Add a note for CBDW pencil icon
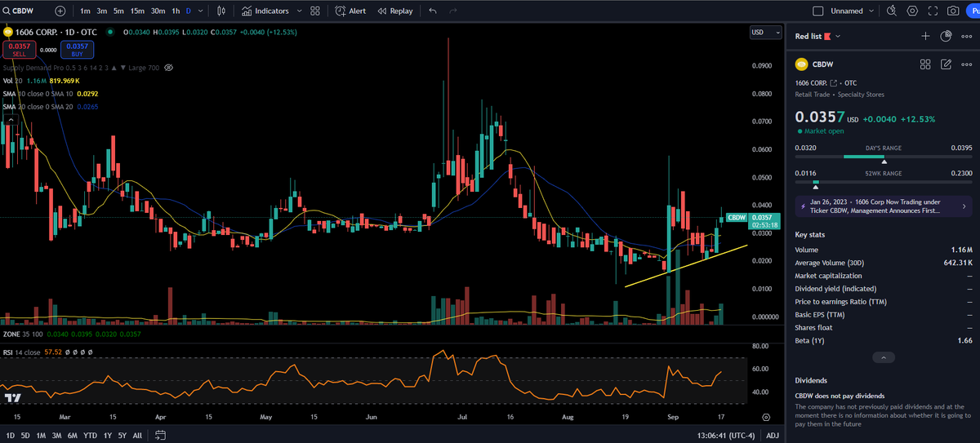 pos(946,64)
